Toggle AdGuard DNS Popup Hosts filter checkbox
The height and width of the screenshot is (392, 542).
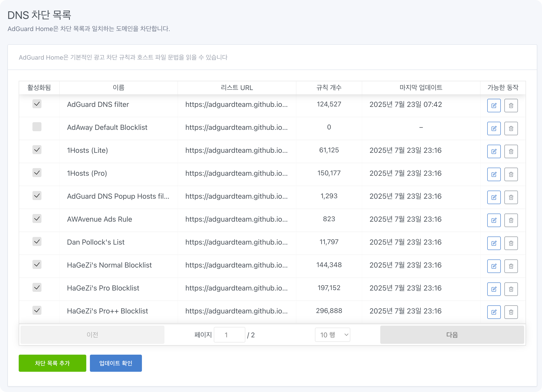tap(37, 196)
